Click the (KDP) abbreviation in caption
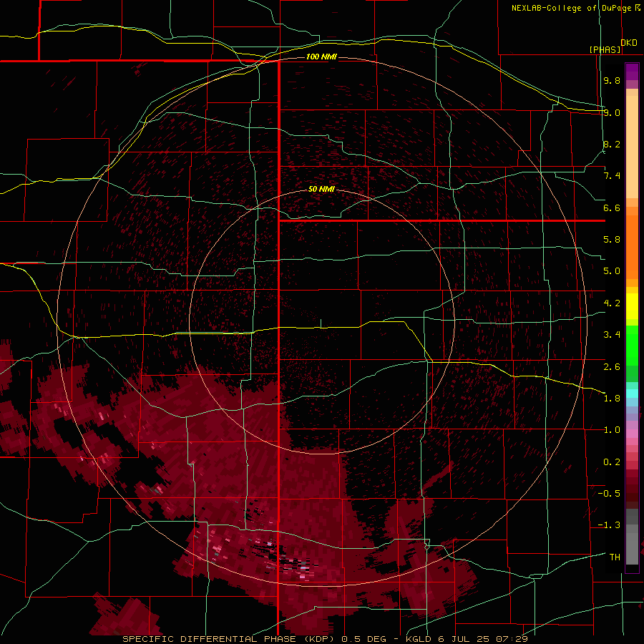The width and height of the screenshot is (644, 644). [x=321, y=639]
